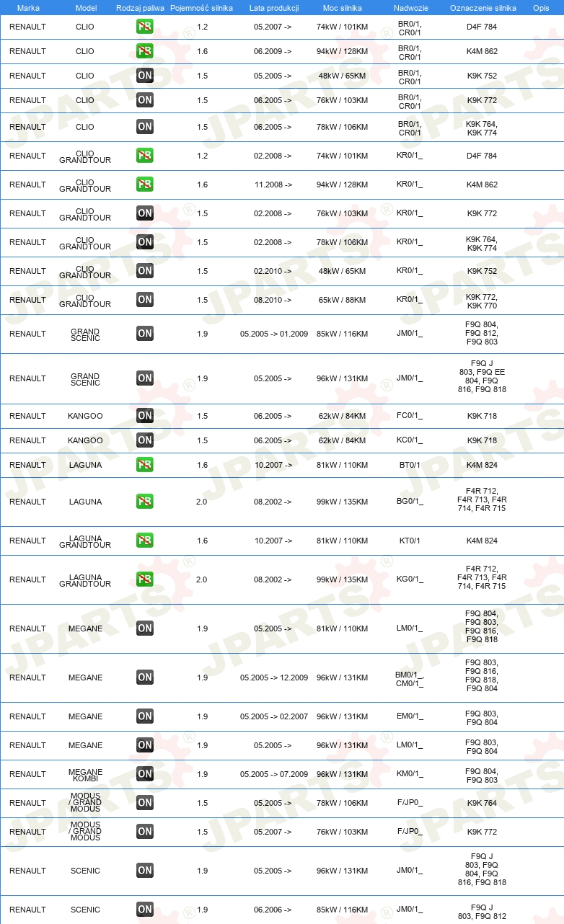Click the body code KT0/1 cell
The image size is (564, 924).
(410, 541)
